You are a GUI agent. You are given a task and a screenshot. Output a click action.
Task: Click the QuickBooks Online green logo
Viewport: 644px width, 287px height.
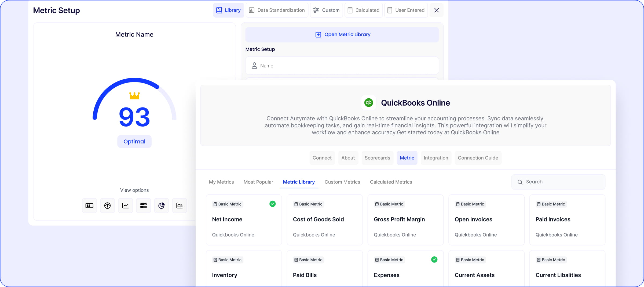(x=369, y=103)
